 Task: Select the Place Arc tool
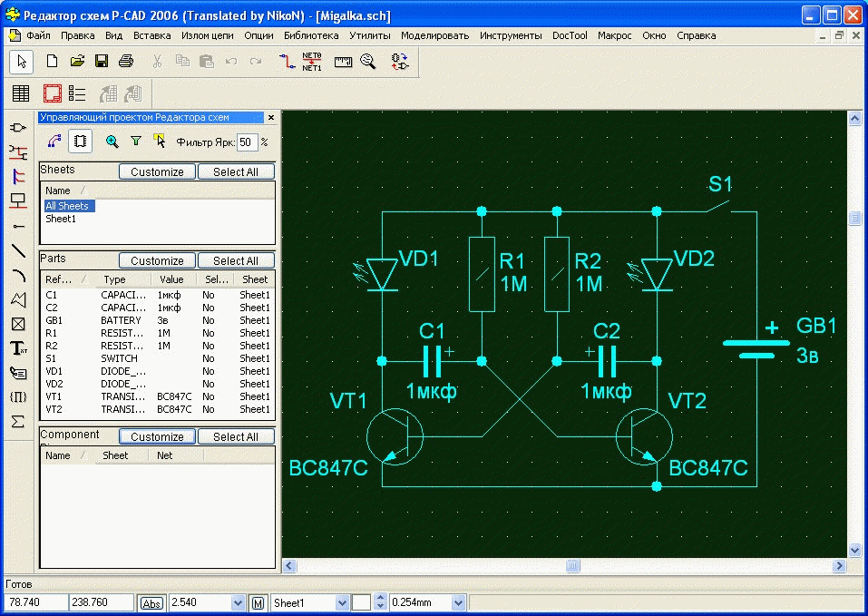pos(18,275)
